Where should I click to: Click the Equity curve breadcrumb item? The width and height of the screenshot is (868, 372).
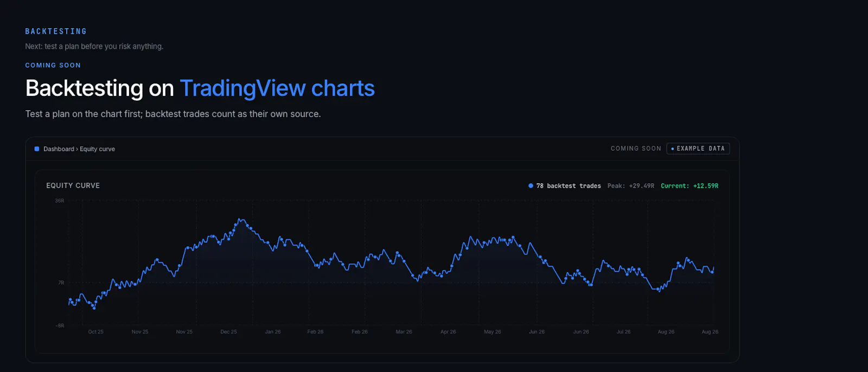click(97, 149)
